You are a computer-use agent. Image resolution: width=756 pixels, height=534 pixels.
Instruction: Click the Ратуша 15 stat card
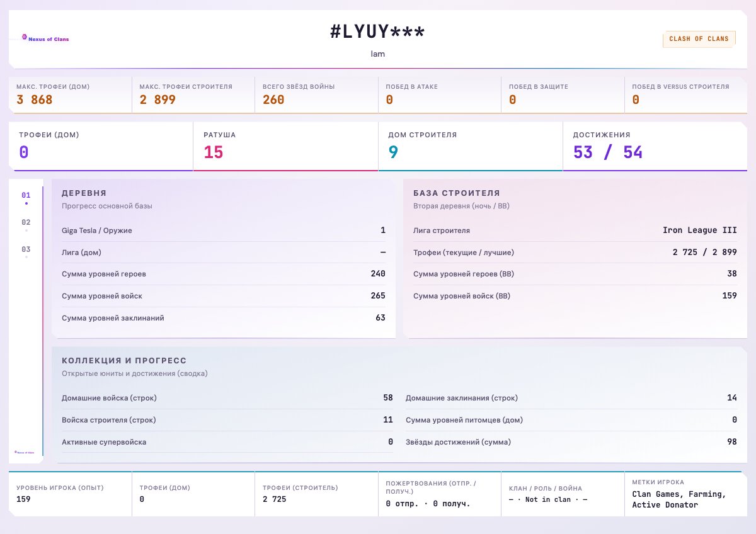pyautogui.click(x=285, y=146)
